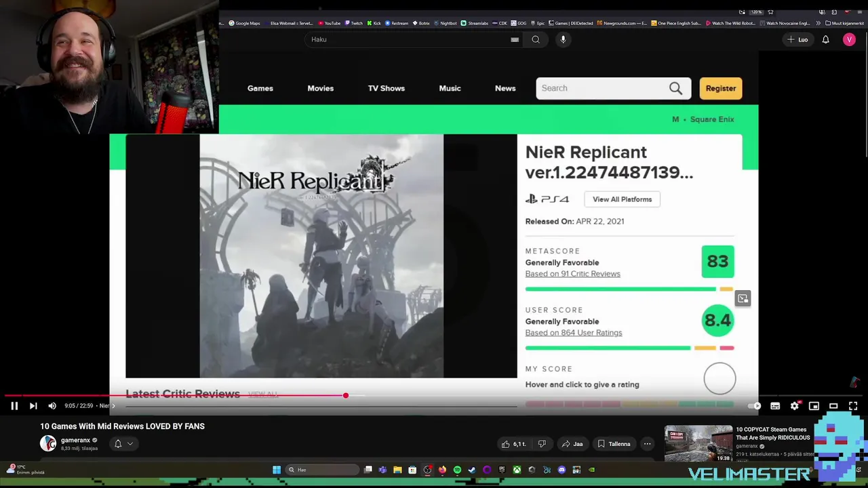
Task: Share the video with Jaa
Action: click(572, 444)
